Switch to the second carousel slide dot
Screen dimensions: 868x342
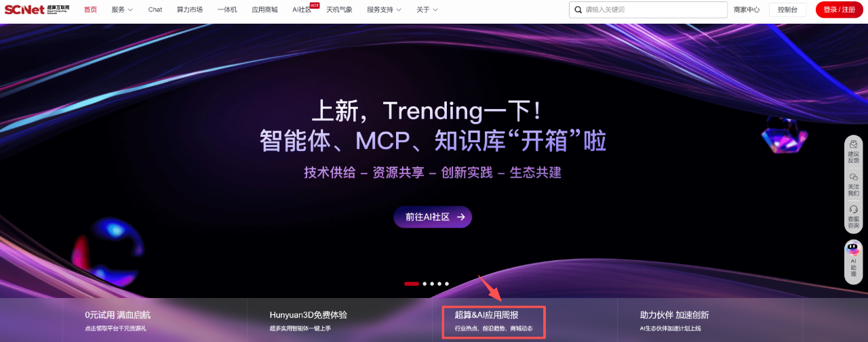[x=425, y=284]
